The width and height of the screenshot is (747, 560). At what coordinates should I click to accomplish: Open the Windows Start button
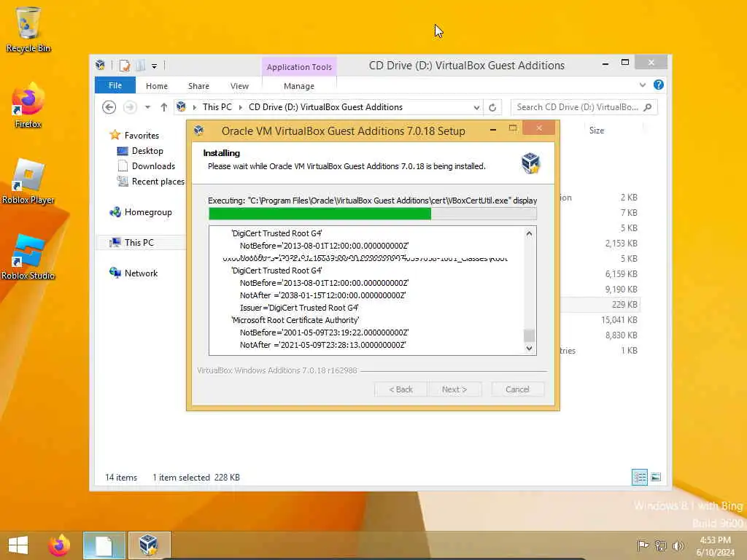point(18,545)
